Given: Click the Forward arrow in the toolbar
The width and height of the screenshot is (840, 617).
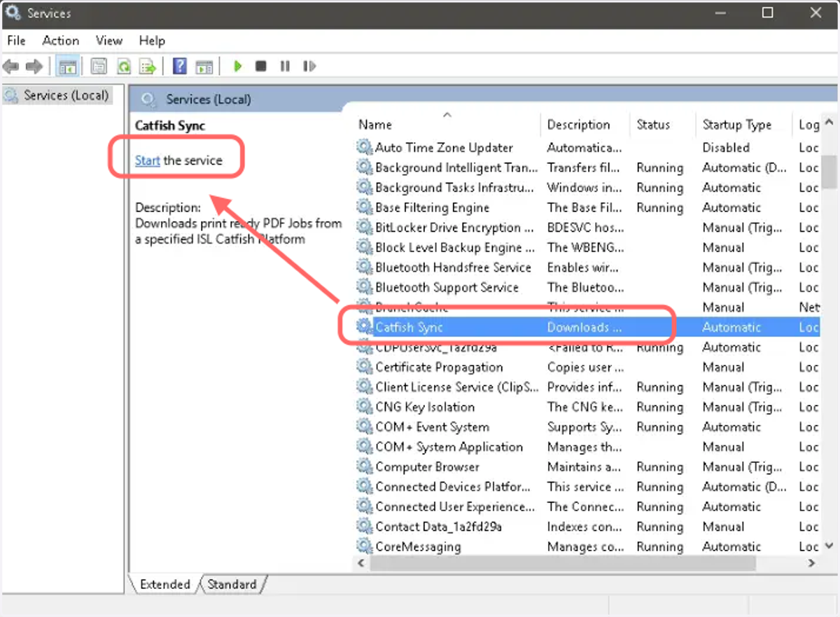Looking at the screenshot, I should coord(34,67).
